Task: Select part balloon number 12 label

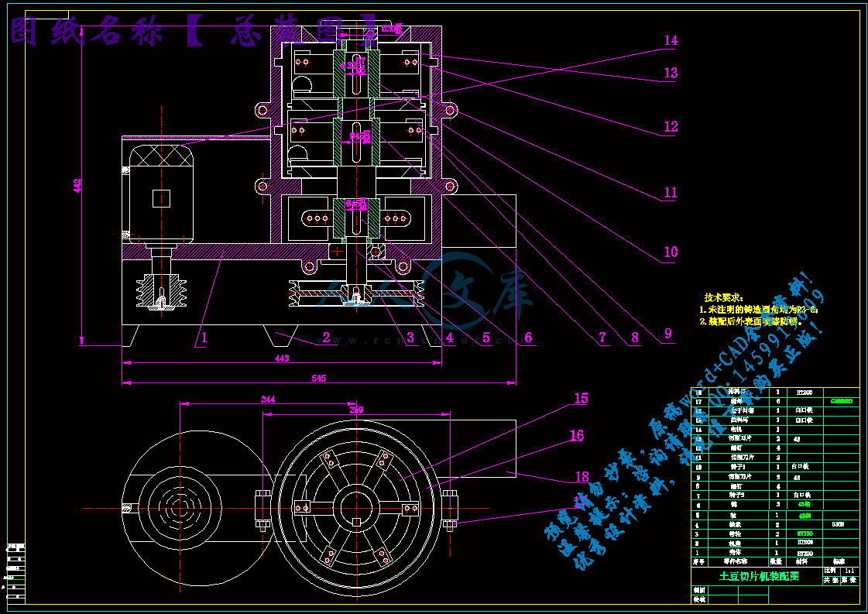Action: [671, 126]
